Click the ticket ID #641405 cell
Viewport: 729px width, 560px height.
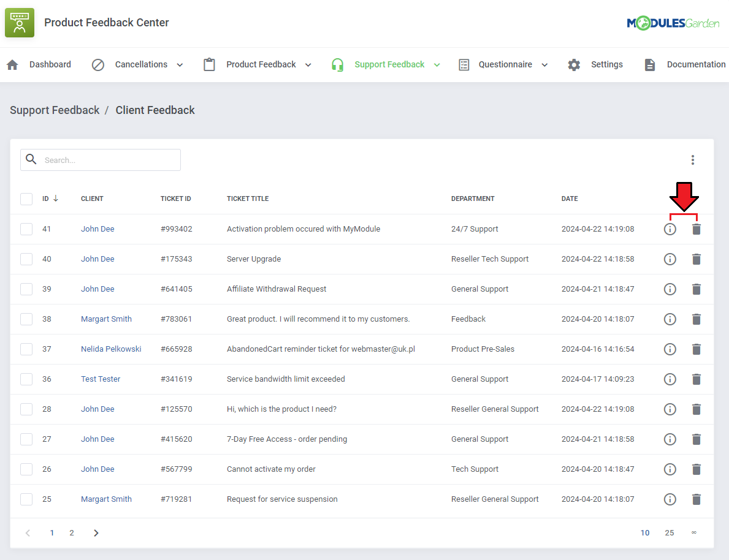[x=176, y=289]
